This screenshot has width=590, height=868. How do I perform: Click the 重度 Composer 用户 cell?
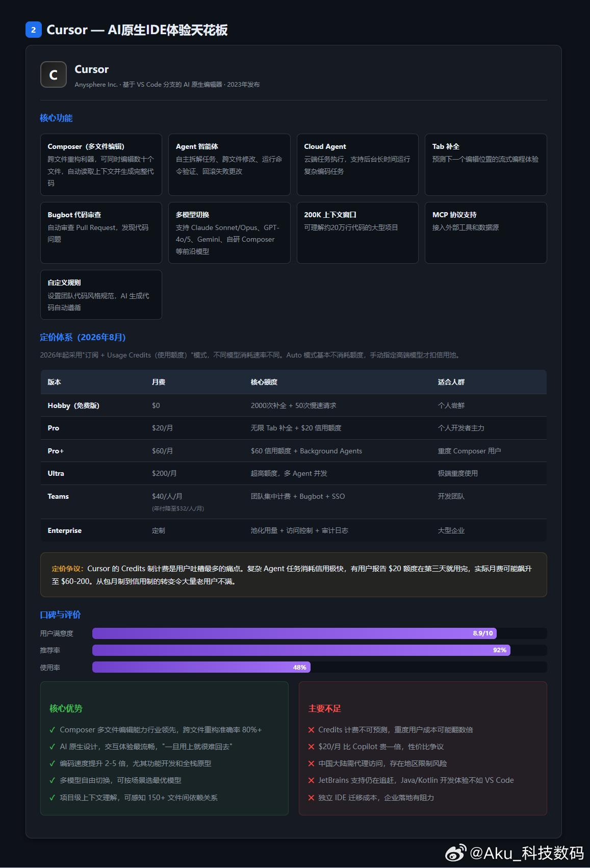tap(469, 451)
